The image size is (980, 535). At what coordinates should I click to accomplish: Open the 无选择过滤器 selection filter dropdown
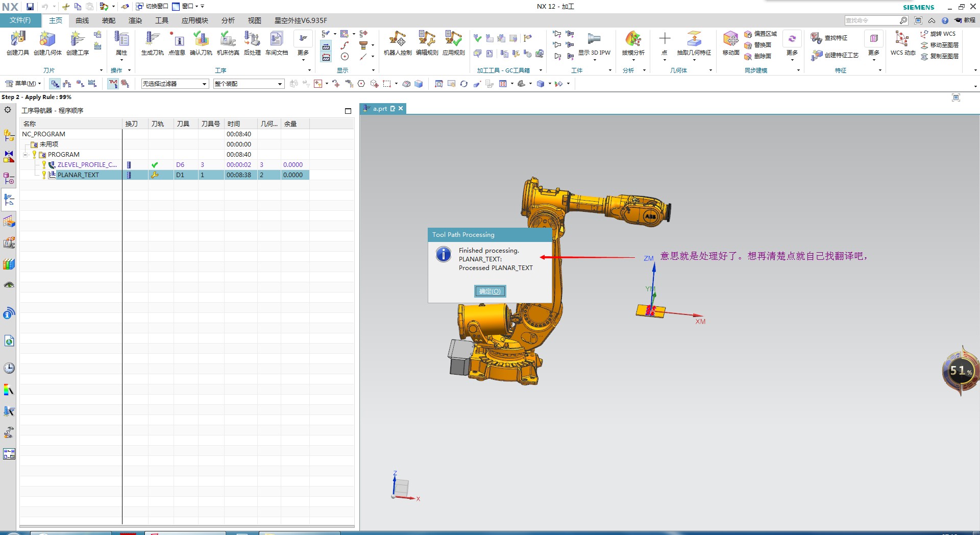175,84
